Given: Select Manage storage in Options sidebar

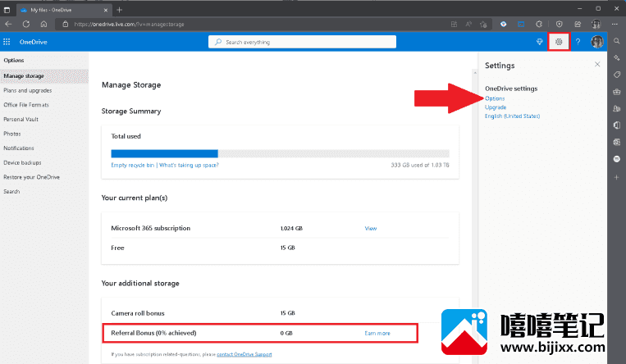Looking at the screenshot, I should click(44, 75).
